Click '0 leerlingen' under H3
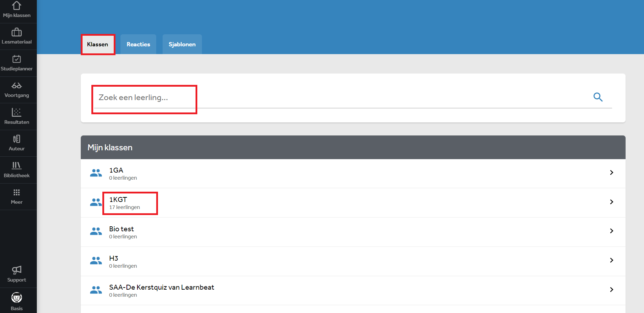Viewport: 644px width, 313px height. [x=123, y=266]
